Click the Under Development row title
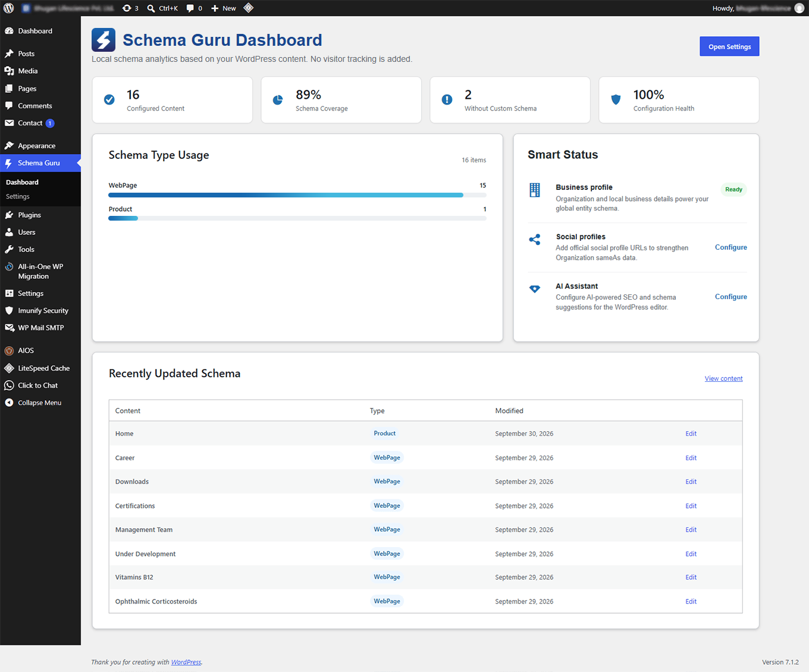The image size is (809, 672). pyautogui.click(x=146, y=554)
